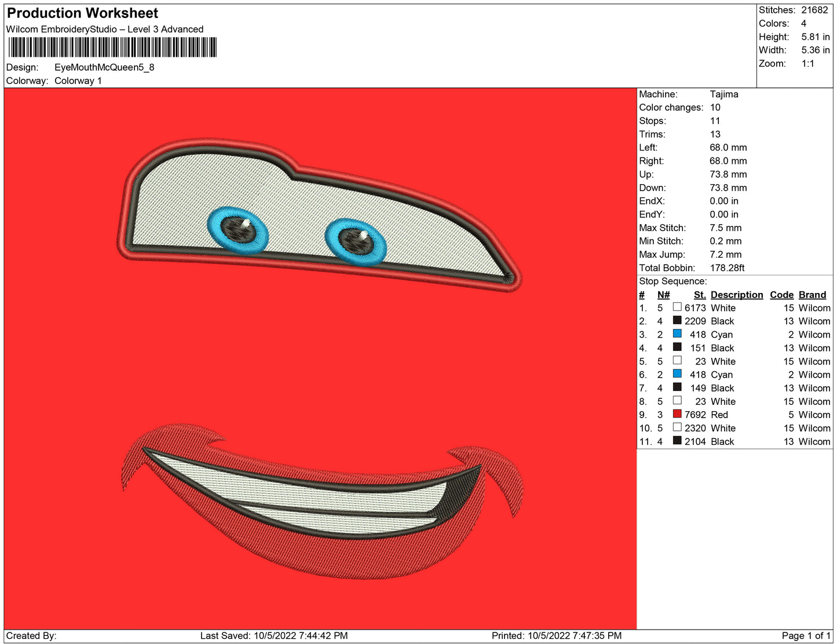Click the St. column header
The height and width of the screenshot is (644, 837).
coord(699,295)
